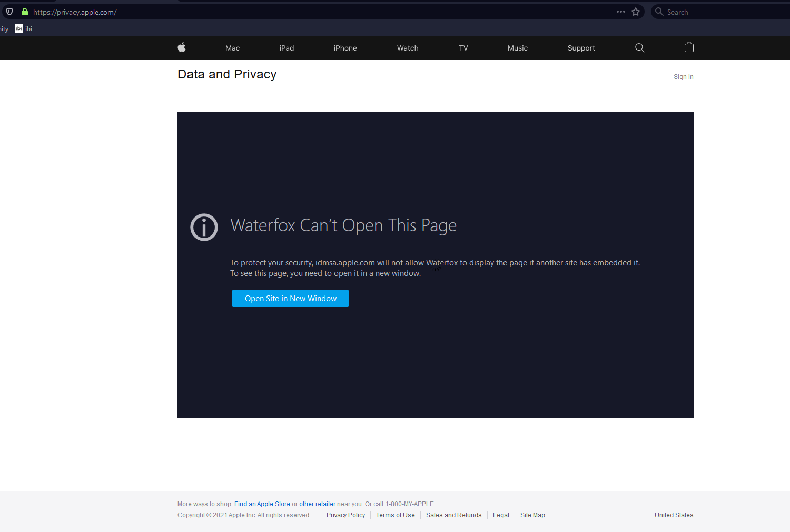Screen dimensions: 790x532
Task: Open the Legal footer link
Action: click(x=501, y=515)
